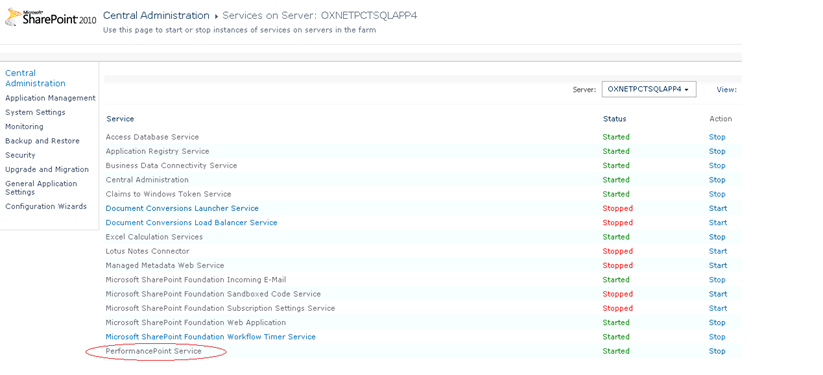Viewport: 823px width, 375px height.
Task: Click Central Administration service row name
Action: pyautogui.click(x=147, y=180)
